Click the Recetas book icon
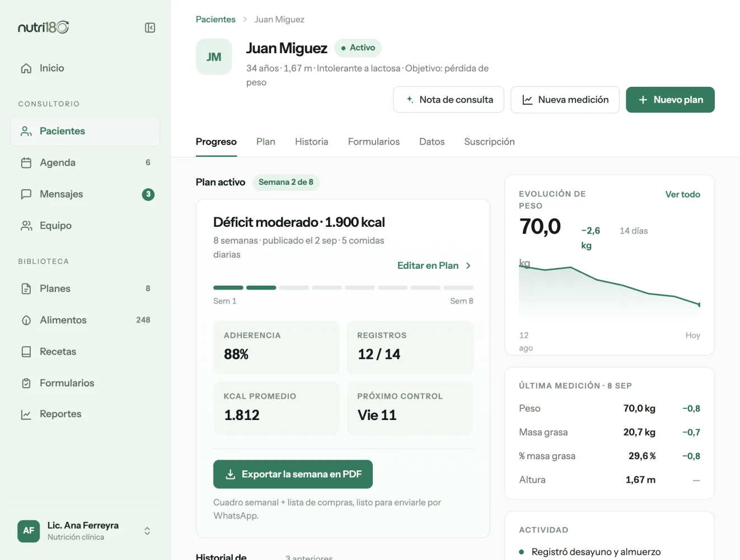 (x=26, y=352)
